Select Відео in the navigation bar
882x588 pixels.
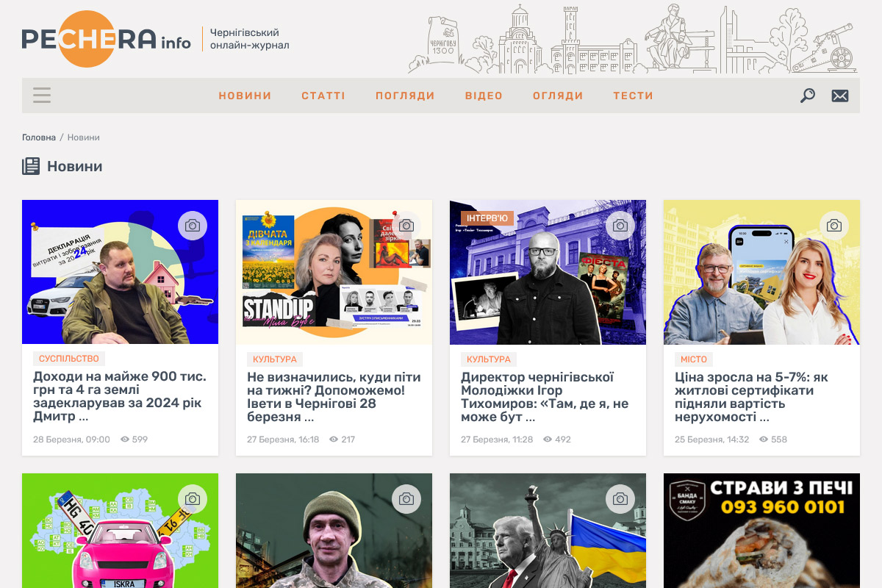(484, 96)
